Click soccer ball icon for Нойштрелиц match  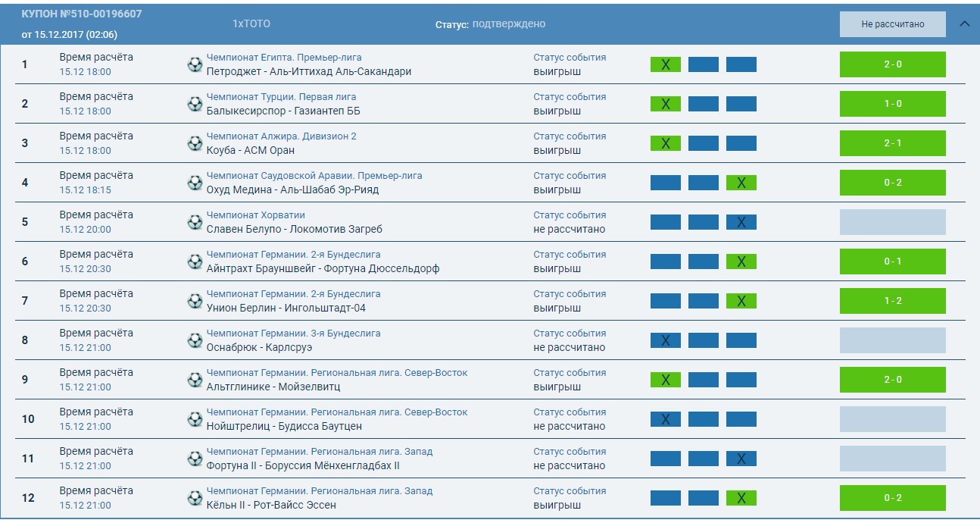tap(195, 419)
